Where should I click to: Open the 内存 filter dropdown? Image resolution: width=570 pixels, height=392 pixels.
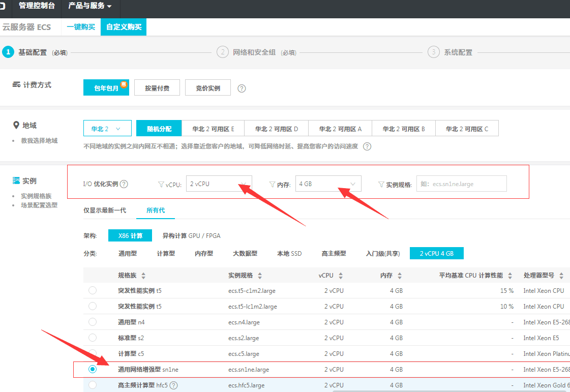point(328,184)
